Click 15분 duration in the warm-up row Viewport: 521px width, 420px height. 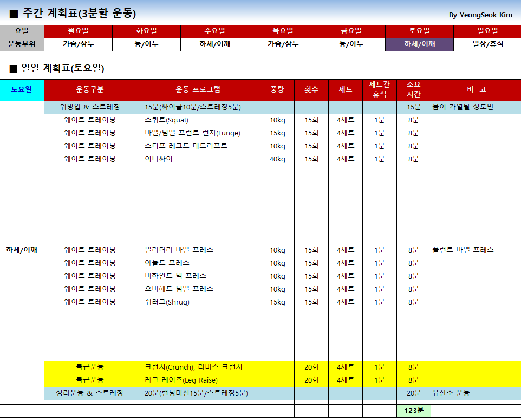click(x=414, y=107)
